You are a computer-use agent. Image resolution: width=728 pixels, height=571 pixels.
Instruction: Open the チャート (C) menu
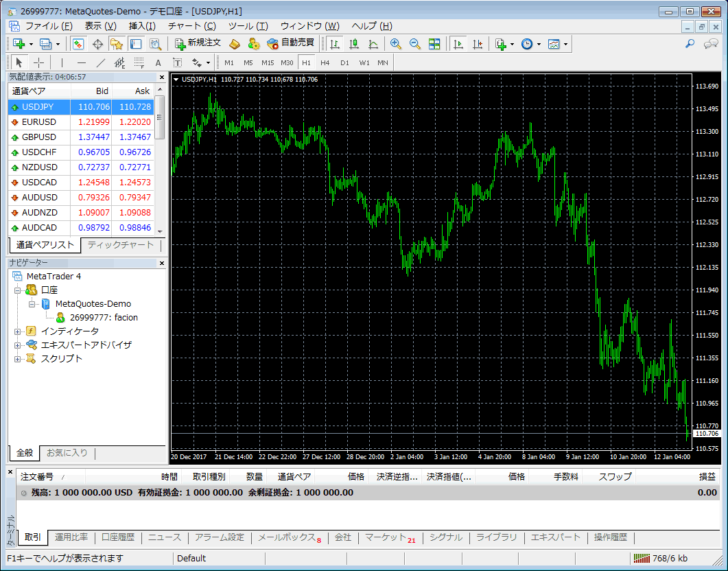191,26
